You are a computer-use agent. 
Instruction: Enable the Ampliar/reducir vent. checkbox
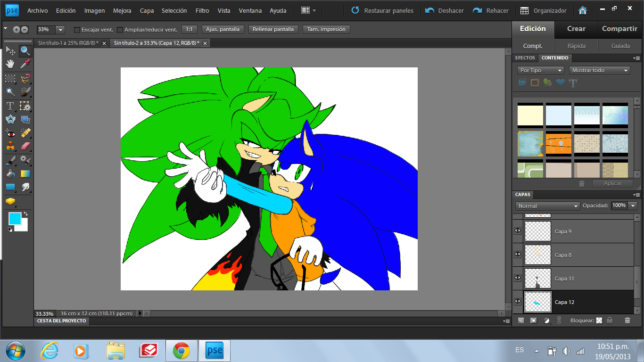tap(120, 30)
